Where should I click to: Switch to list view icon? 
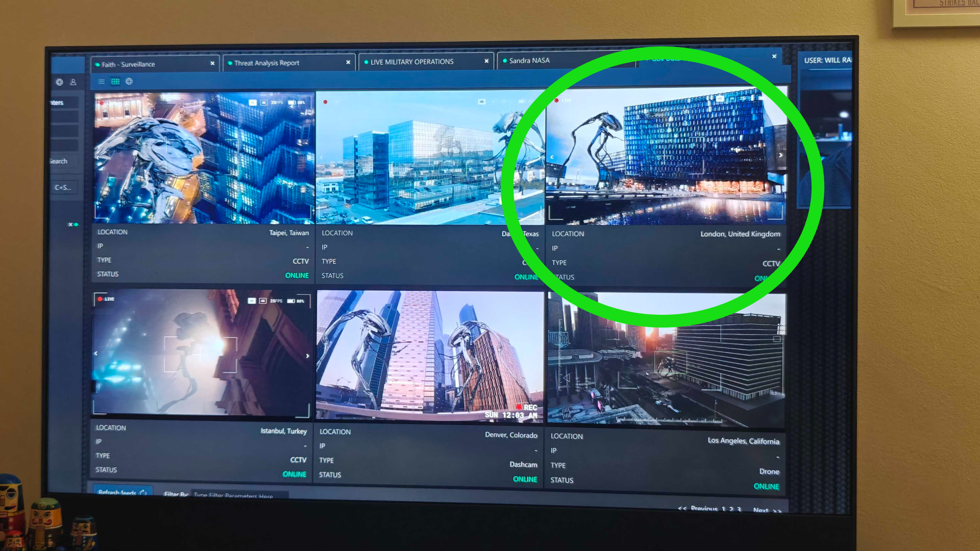point(102,82)
